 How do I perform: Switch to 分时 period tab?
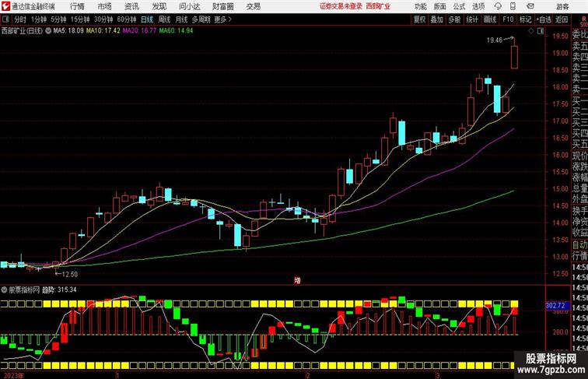20,19
